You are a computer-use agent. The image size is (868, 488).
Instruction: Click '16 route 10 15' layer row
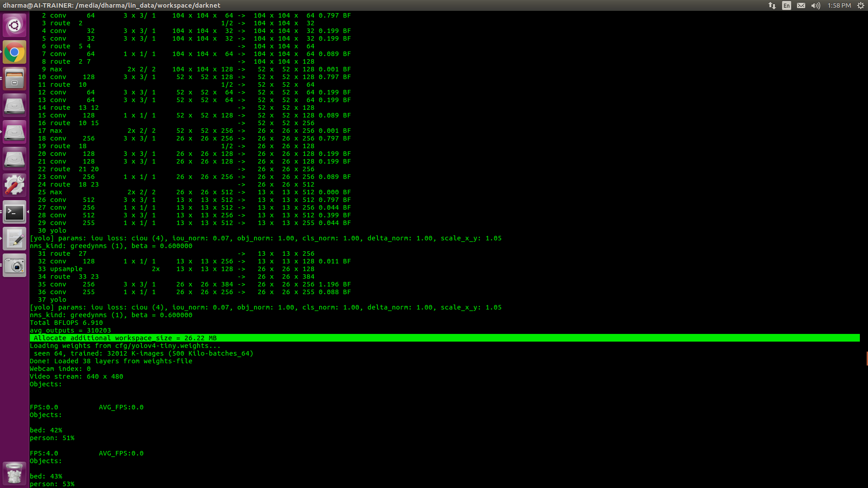coord(176,123)
